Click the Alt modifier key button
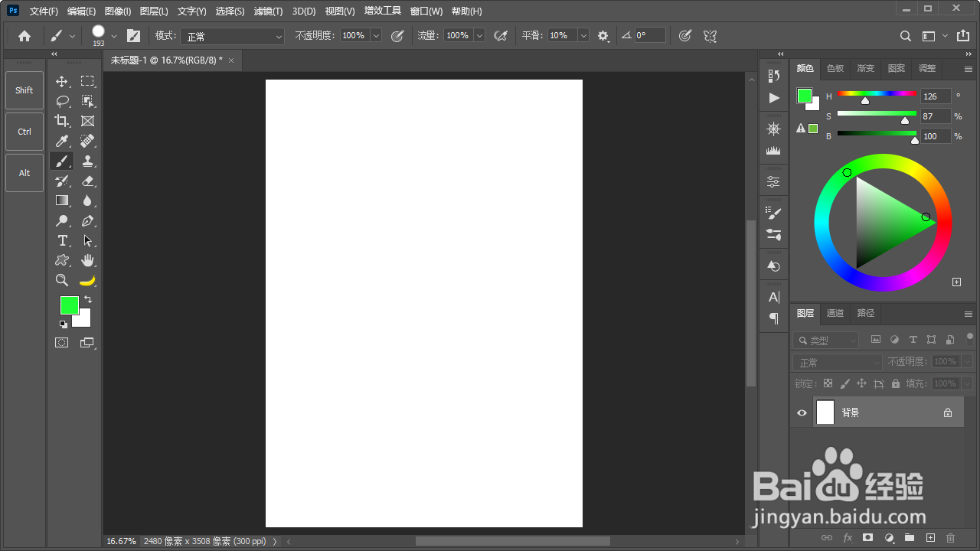This screenshot has height=551, width=980. coord(24,173)
